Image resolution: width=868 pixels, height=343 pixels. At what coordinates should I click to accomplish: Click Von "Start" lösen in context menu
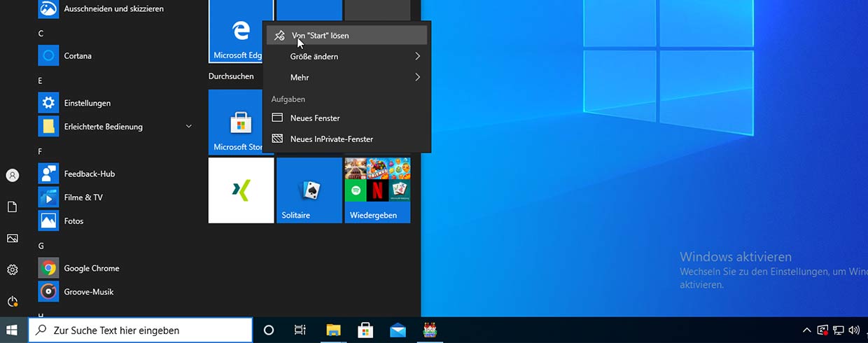click(x=346, y=35)
